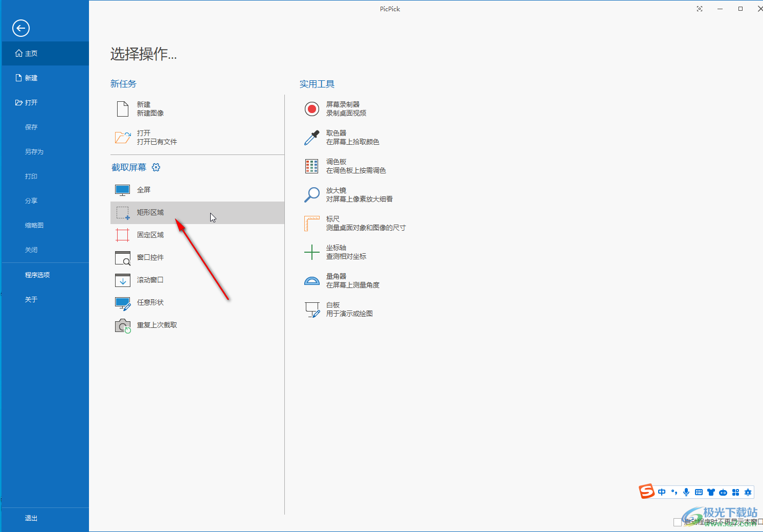This screenshot has height=532, width=763.
Task: Choose 重复上次截取 option
Action: [x=197, y=325]
